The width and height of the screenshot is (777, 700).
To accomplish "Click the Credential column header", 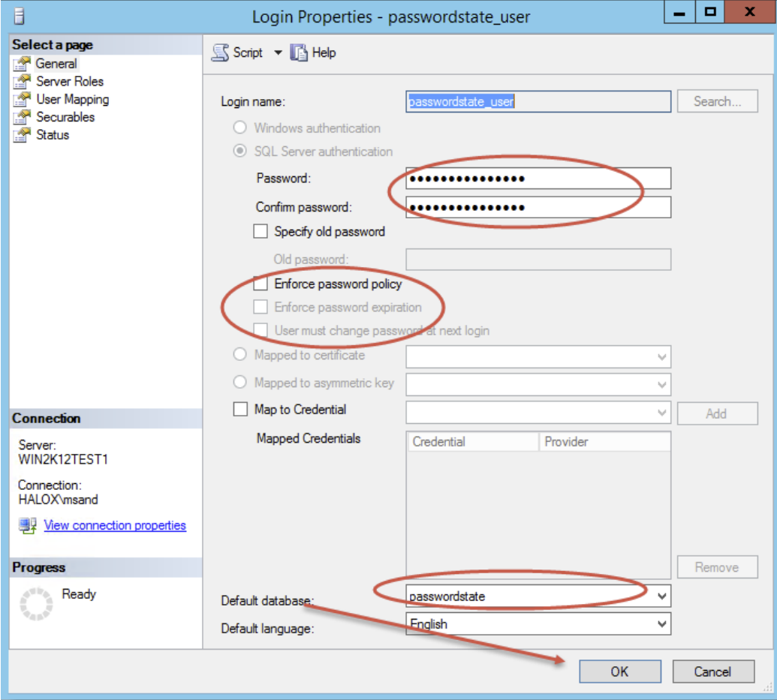I will 473,442.
